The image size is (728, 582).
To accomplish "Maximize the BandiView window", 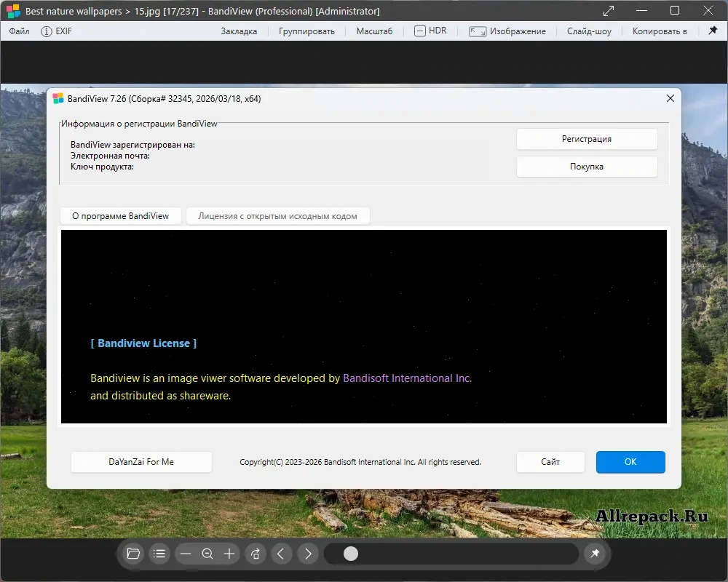I will pos(675,10).
